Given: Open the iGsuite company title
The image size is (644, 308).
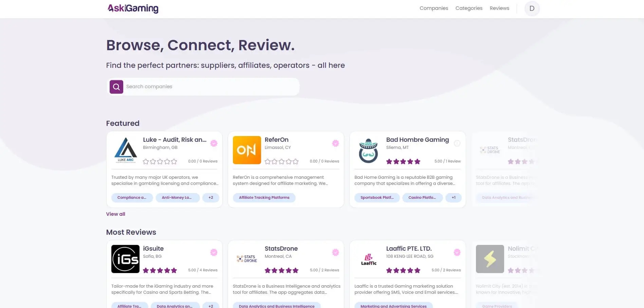Looking at the screenshot, I should click(153, 249).
